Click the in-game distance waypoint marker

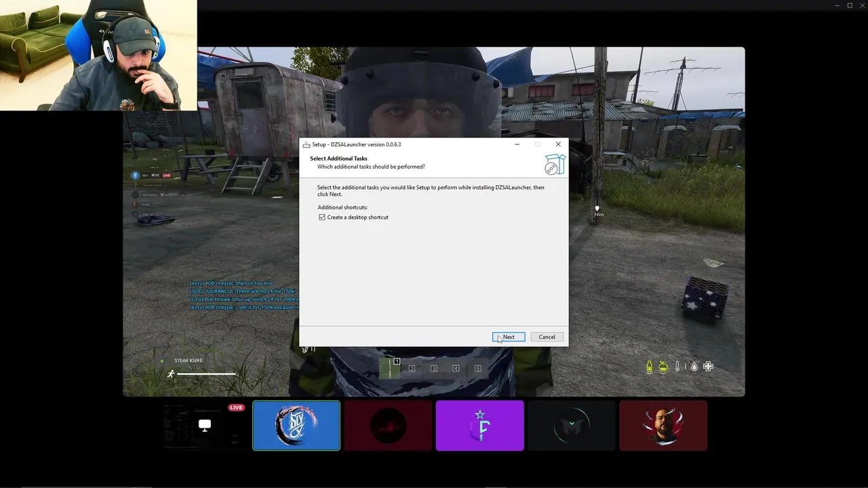(x=597, y=211)
